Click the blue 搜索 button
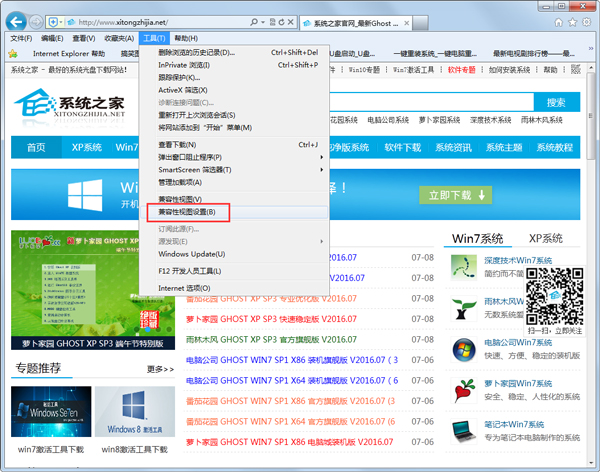600x472 pixels. tap(557, 102)
